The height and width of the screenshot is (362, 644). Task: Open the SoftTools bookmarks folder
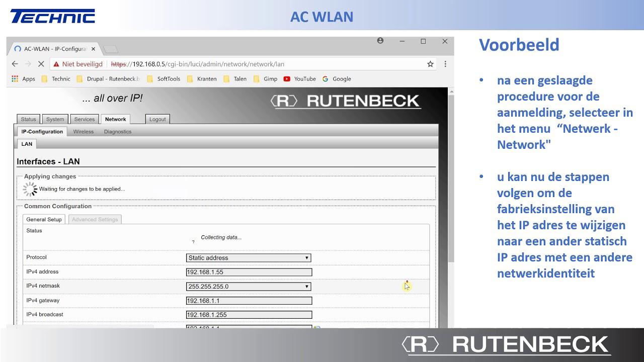tap(164, 79)
